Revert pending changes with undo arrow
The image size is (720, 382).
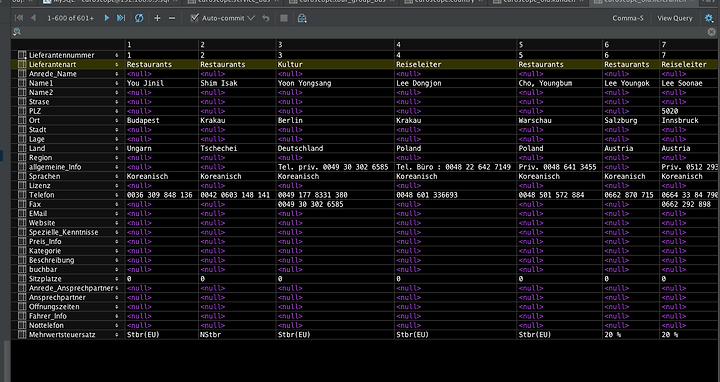point(266,18)
